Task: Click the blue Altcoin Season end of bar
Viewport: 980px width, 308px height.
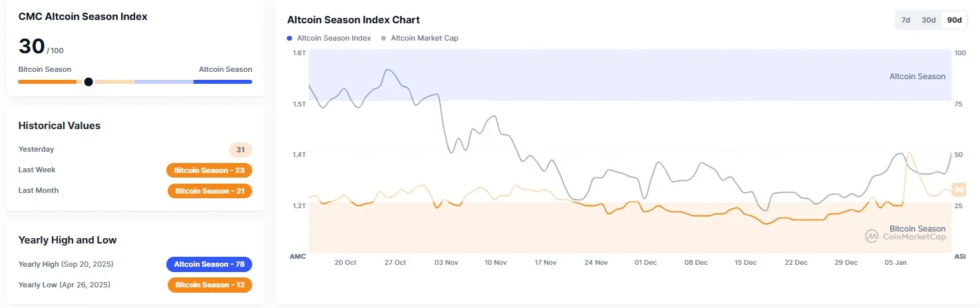Action: pos(223,82)
